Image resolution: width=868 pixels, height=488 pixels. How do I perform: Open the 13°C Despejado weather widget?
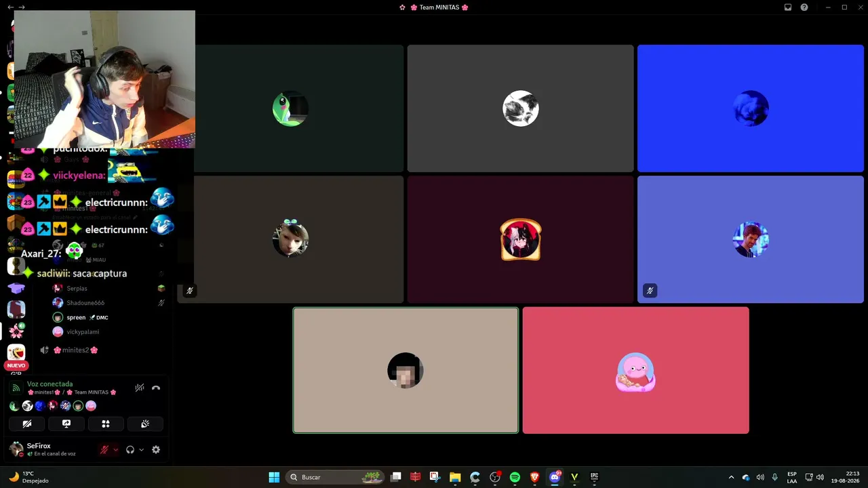28,477
